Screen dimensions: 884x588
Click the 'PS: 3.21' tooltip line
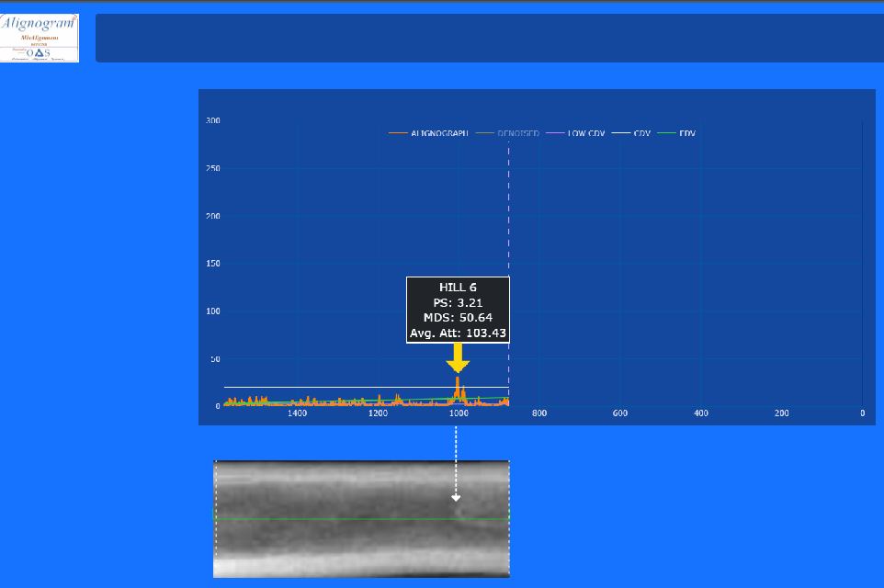[458, 303]
